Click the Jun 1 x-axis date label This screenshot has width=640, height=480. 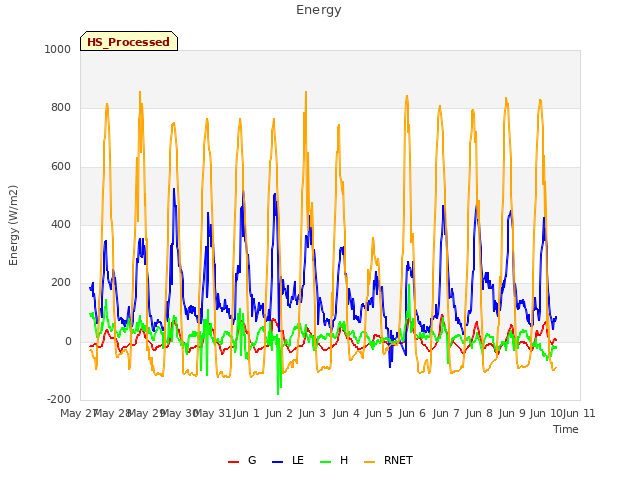(246, 413)
